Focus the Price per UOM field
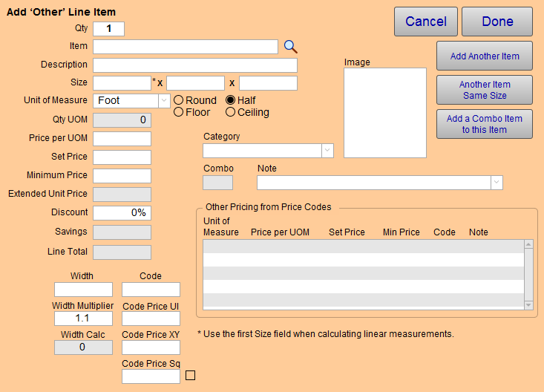 [x=122, y=139]
